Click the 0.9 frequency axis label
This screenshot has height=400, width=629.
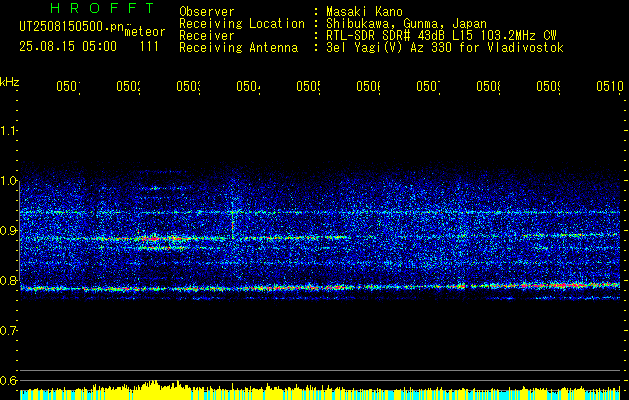click(x=8, y=230)
